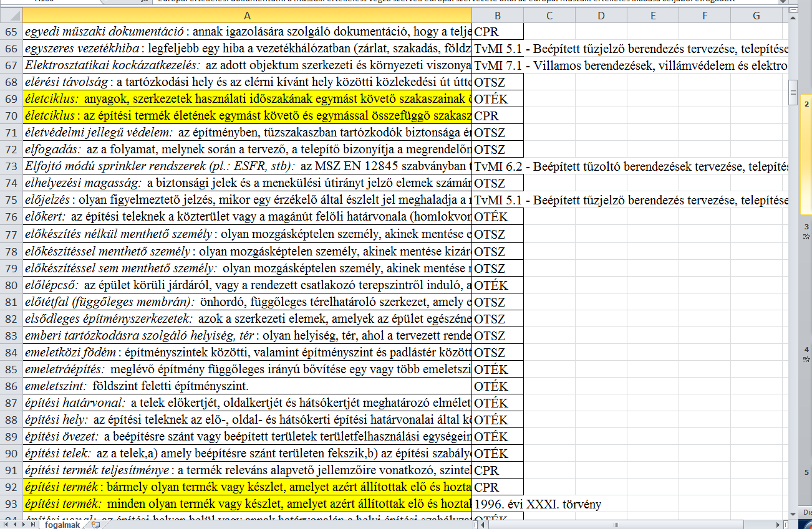Insert a new worksheet next to fogalmak
Screen dimensions: 812x529
point(95,525)
